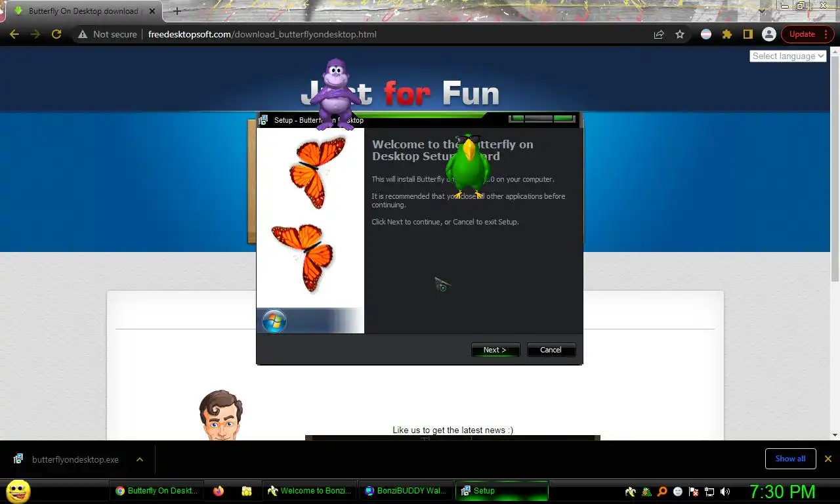Switch to Welcome to Bonzi taskbar window
The image size is (840, 504).
pos(309,491)
